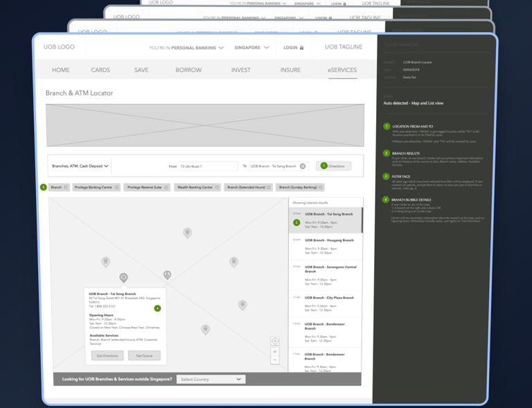This screenshot has height=408, width=532.
Task: Select the INSURE nav tab
Action: [x=290, y=70]
